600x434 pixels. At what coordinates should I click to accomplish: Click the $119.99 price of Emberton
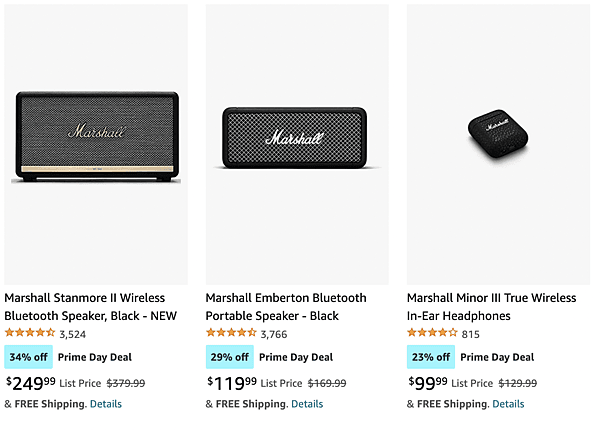232,383
